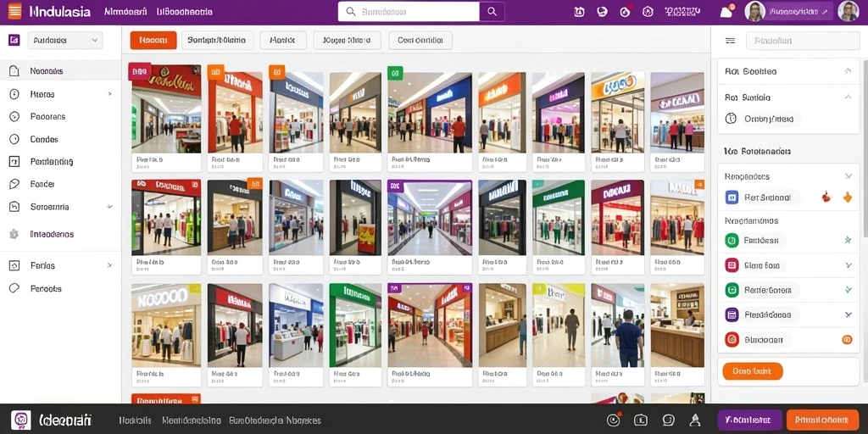Image resolution: width=868 pixels, height=434 pixels.
Task: Switch to the Cord onritiio tab
Action: point(420,40)
